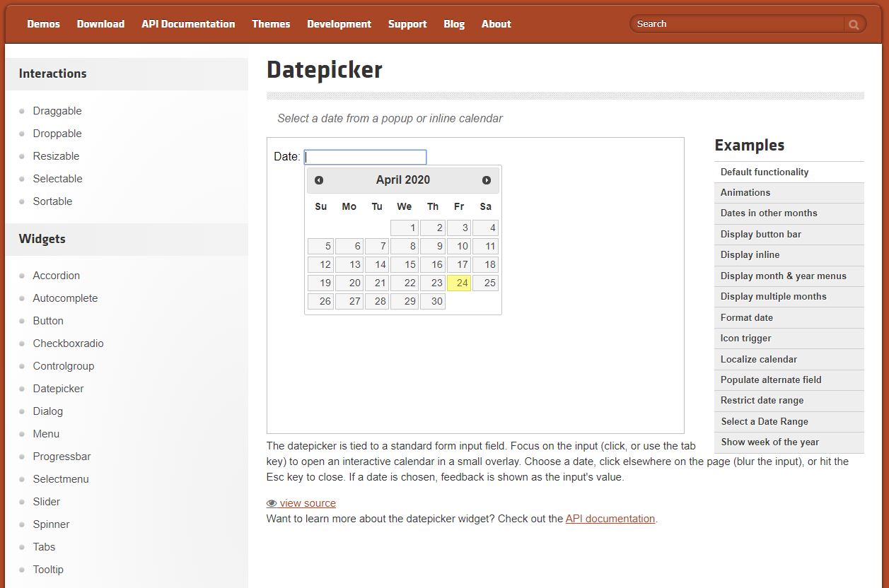Select the Select a Date Range example
Viewport: 889px width, 588px height.
click(789, 422)
